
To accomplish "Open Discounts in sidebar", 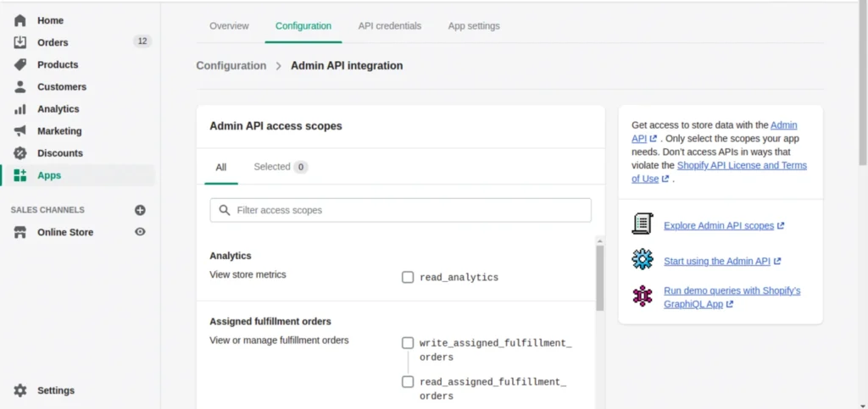I will point(60,153).
